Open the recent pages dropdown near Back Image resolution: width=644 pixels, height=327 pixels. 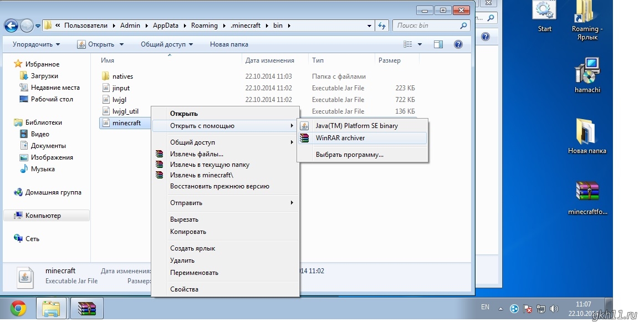[38, 26]
